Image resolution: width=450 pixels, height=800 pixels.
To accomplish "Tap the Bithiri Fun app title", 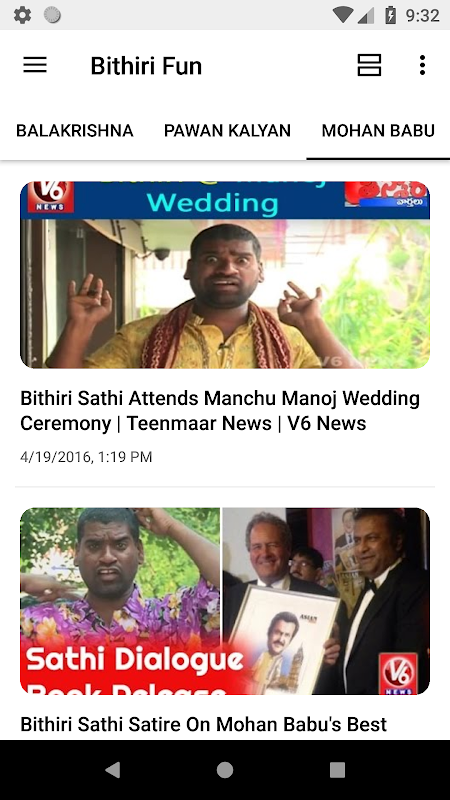I will (146, 66).
